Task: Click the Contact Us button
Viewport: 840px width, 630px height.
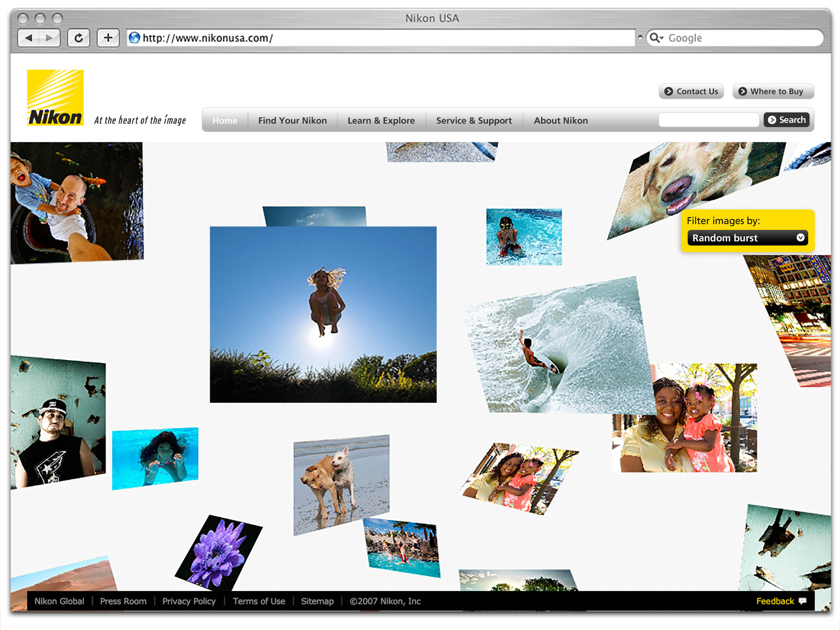Action: click(x=691, y=91)
